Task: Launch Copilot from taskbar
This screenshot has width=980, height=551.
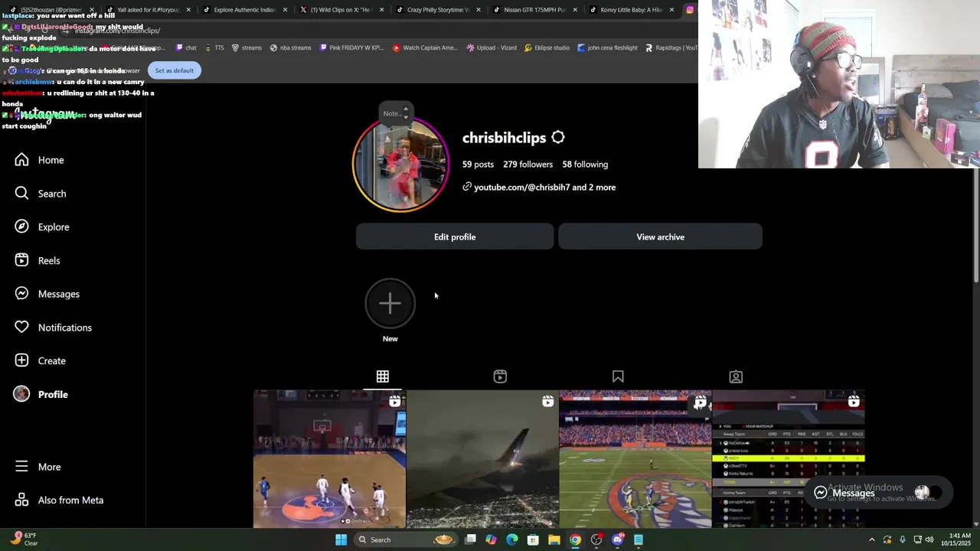Action: pyautogui.click(x=491, y=540)
